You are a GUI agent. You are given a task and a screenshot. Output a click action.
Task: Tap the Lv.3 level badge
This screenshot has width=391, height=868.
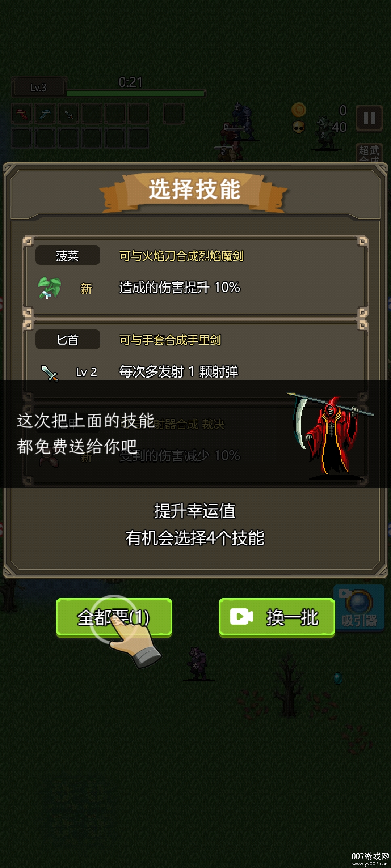tap(39, 87)
